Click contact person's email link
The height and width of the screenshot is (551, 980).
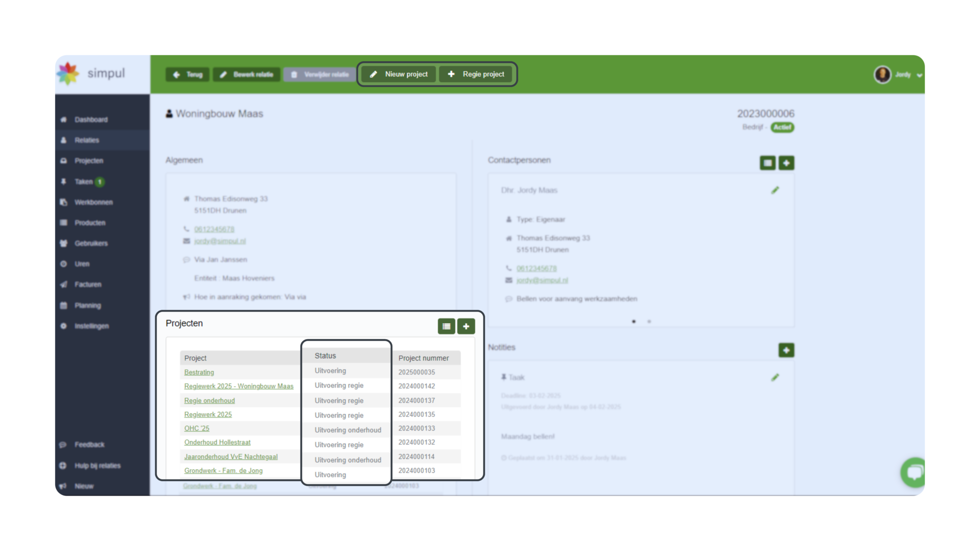pyautogui.click(x=542, y=280)
